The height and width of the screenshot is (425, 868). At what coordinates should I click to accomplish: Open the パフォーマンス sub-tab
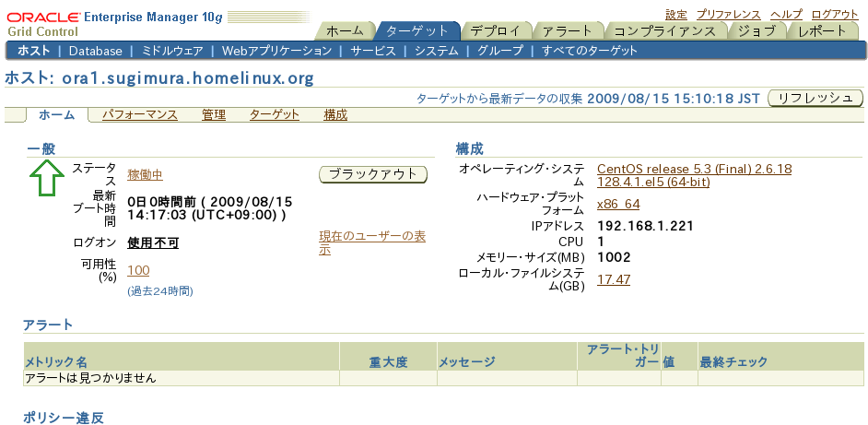tap(140, 114)
